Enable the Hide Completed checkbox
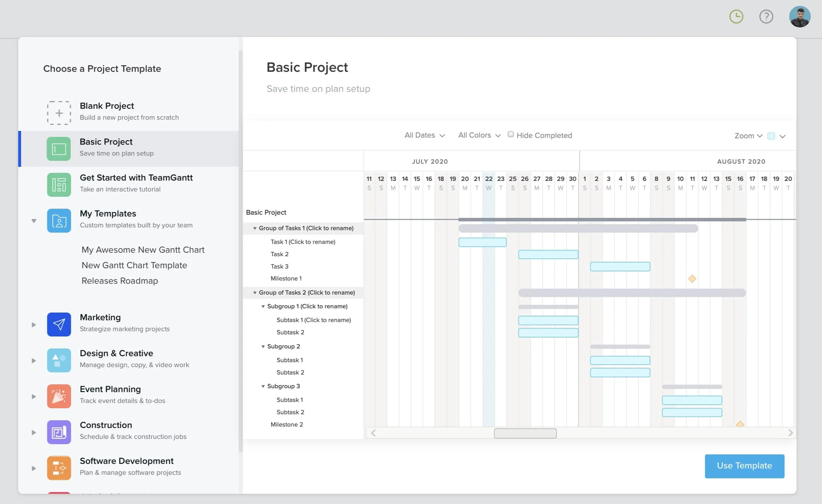This screenshot has height=504, width=822. click(x=511, y=134)
